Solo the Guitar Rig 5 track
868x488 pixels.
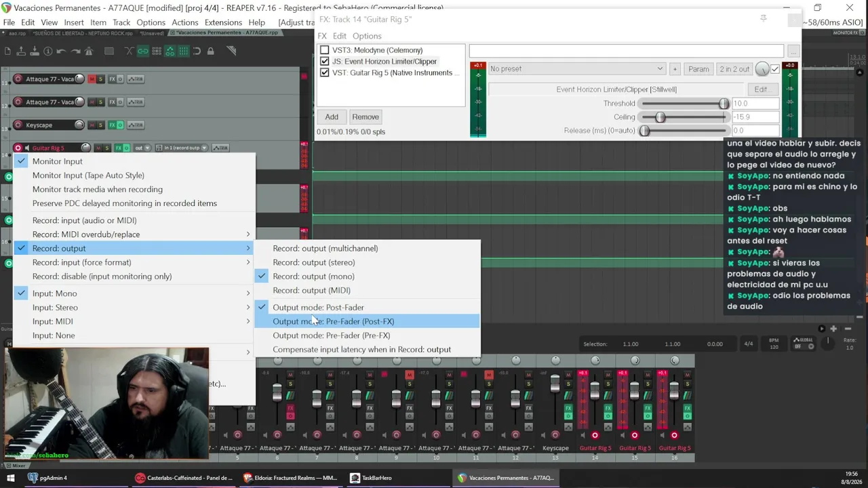point(106,148)
